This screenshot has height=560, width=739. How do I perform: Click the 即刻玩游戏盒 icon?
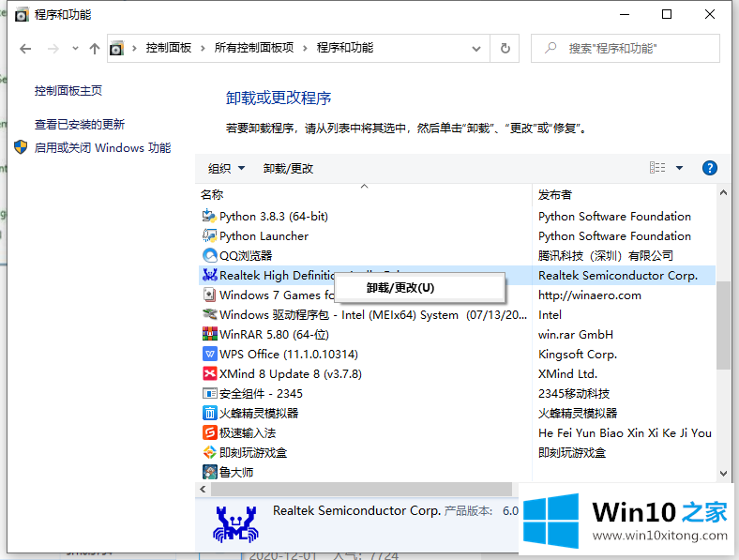pos(209,452)
